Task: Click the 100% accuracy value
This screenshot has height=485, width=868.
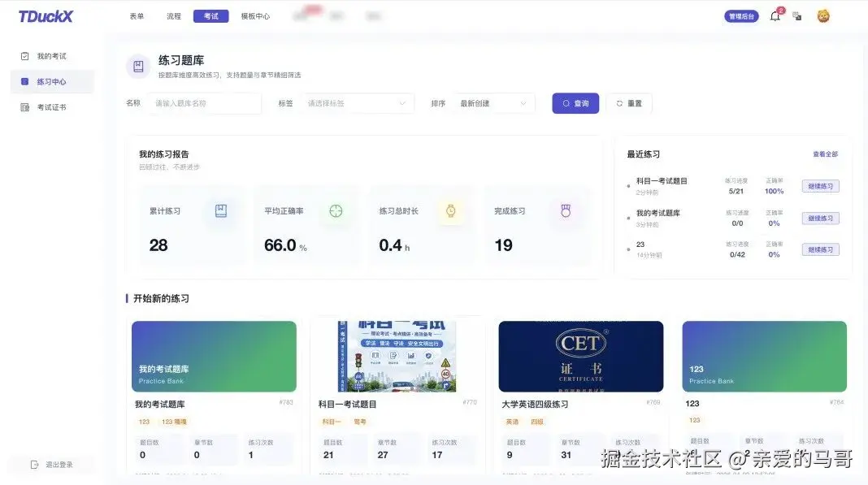Action: click(774, 191)
